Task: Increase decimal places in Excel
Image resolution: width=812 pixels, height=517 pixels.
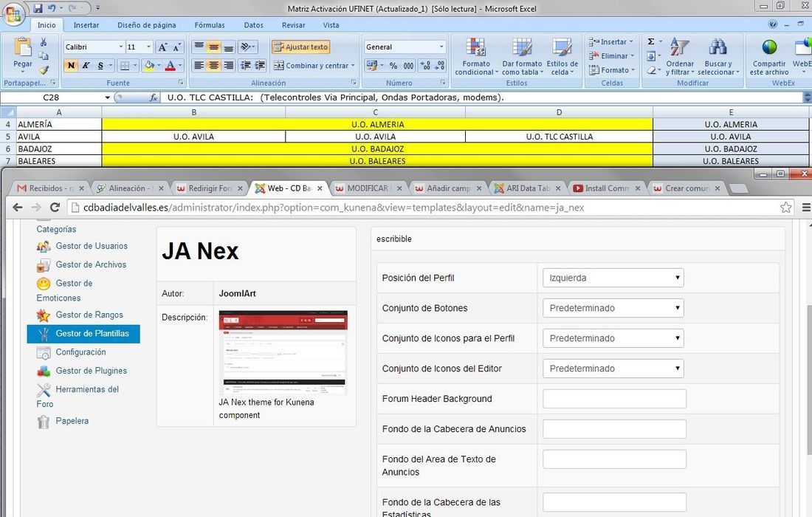Action: (425, 66)
